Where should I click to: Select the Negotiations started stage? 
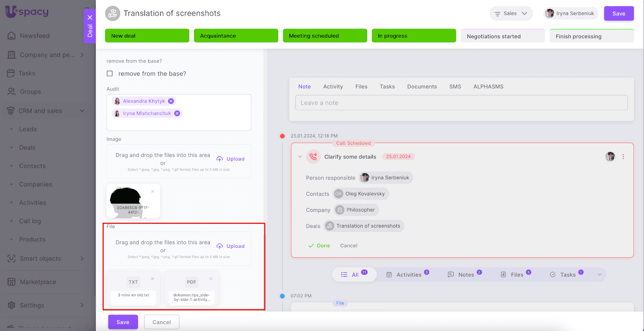(502, 36)
